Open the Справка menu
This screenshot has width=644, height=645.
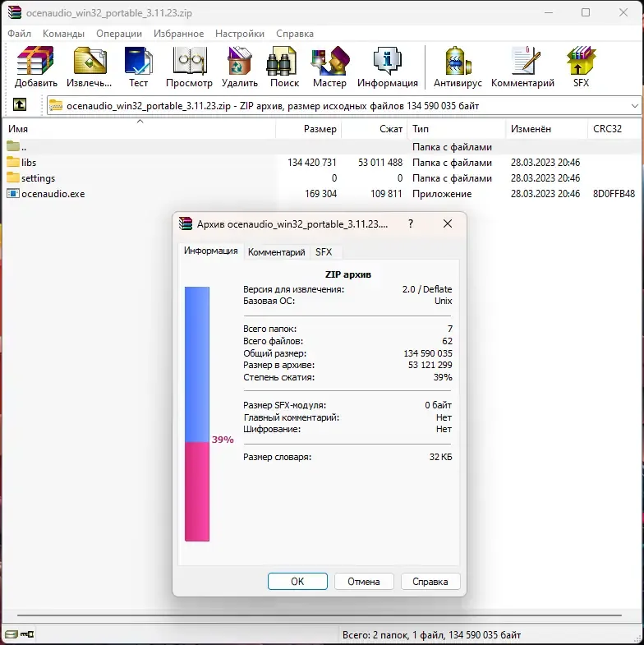[294, 34]
